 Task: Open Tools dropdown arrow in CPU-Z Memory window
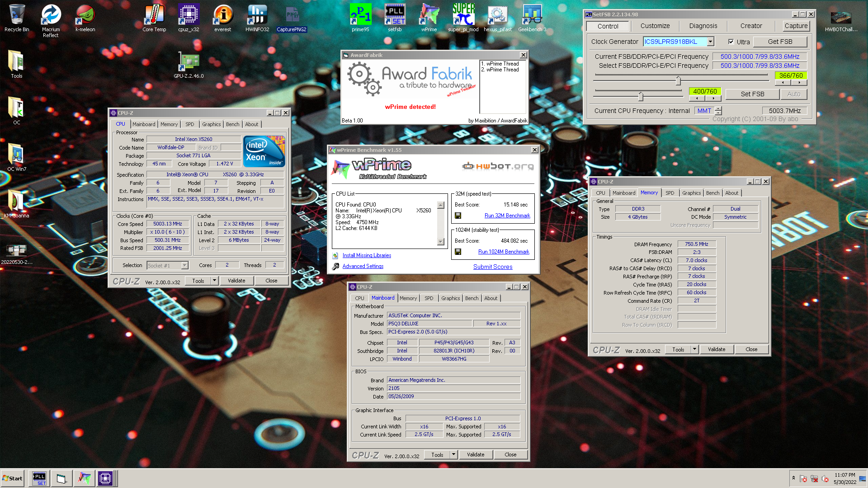pyautogui.click(x=694, y=349)
